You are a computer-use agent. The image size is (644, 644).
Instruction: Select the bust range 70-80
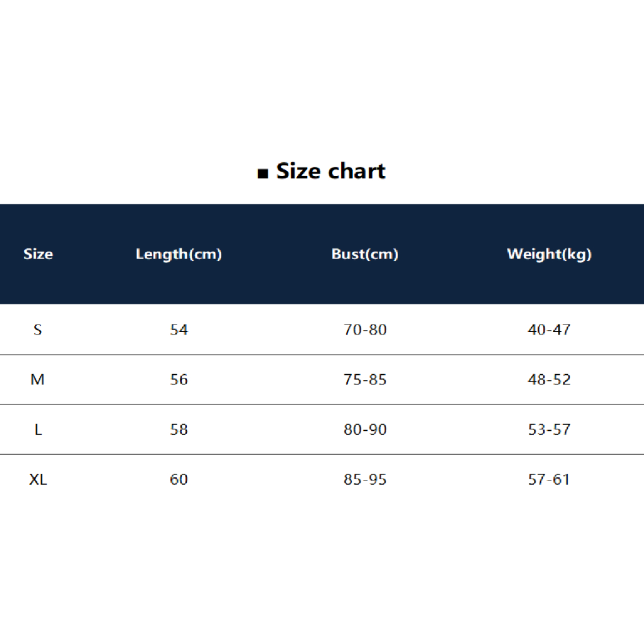365,330
